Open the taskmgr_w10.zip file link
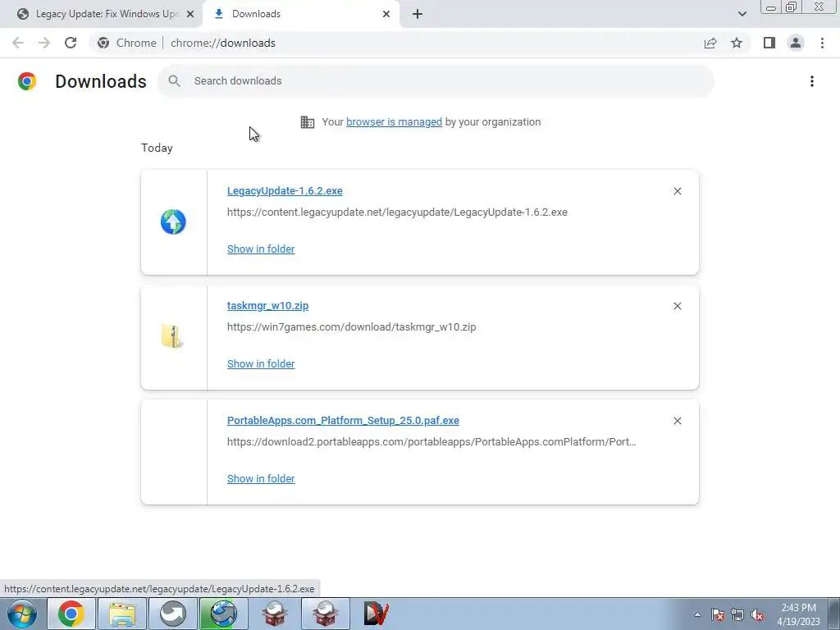This screenshot has height=630, width=840. coord(268,305)
